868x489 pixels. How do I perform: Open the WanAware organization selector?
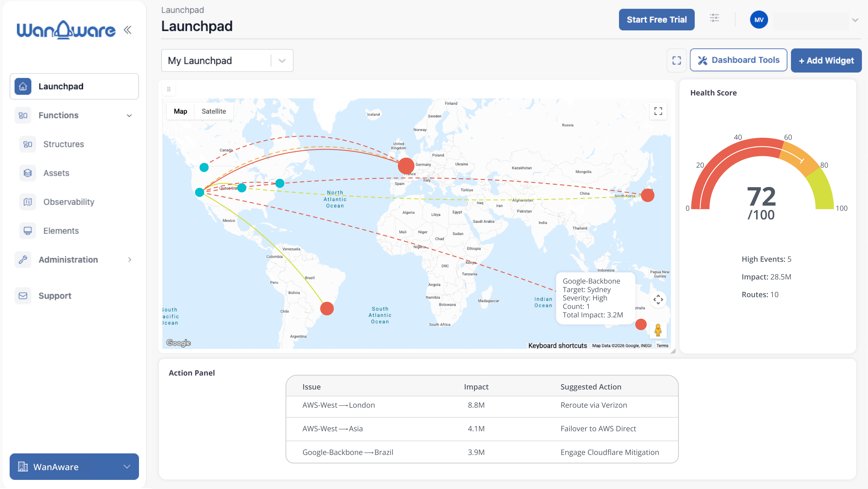click(74, 467)
